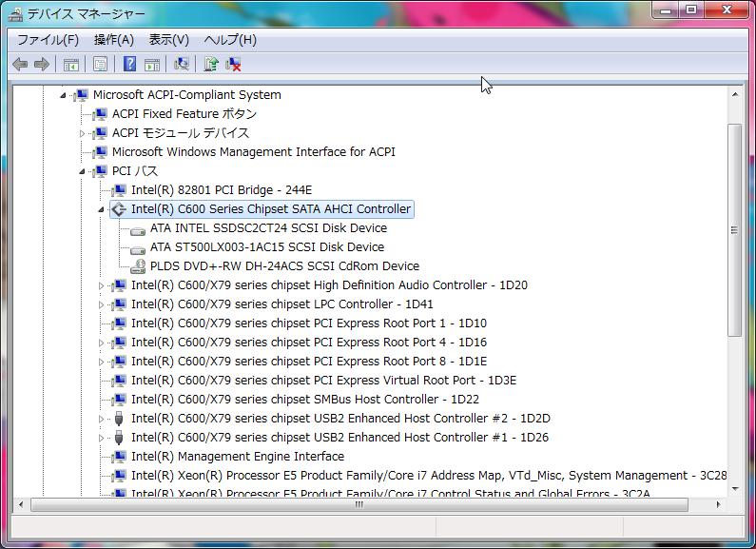Click the C600 SATA AHCI Controller icon
The height and width of the screenshot is (549, 756).
pyautogui.click(x=119, y=209)
